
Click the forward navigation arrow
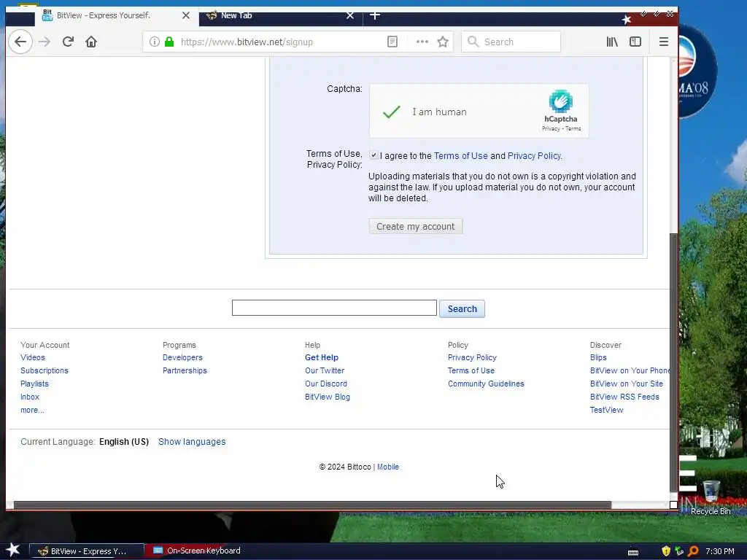pos(44,42)
